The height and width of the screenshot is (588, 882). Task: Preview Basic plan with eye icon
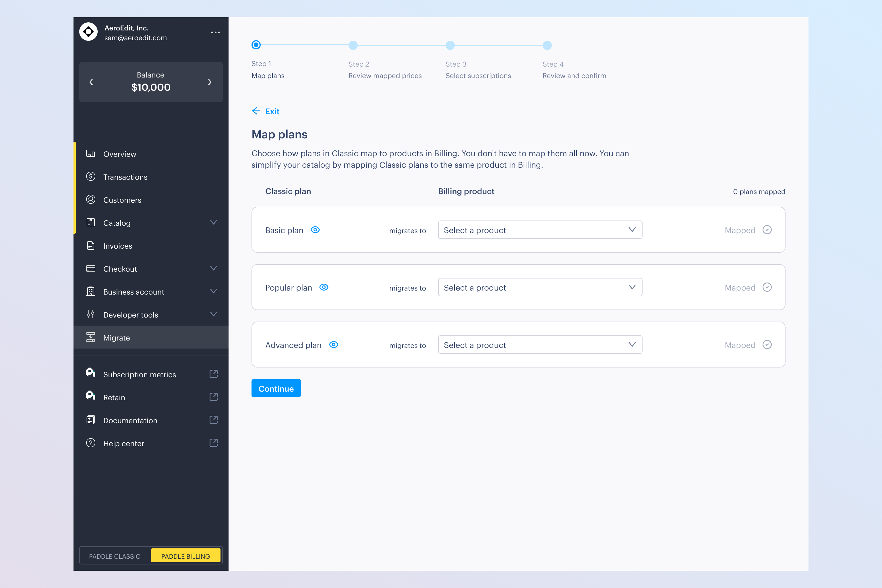coord(315,230)
